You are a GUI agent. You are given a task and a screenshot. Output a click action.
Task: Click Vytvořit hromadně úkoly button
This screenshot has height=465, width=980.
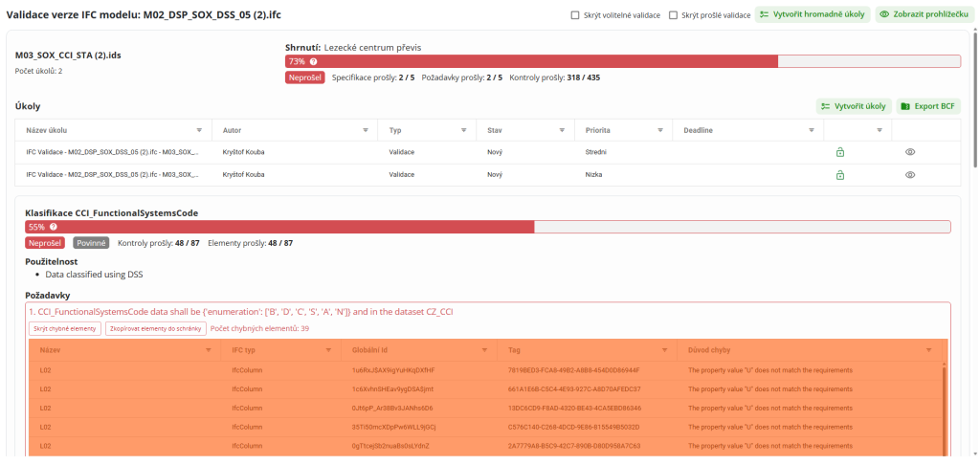(x=813, y=15)
